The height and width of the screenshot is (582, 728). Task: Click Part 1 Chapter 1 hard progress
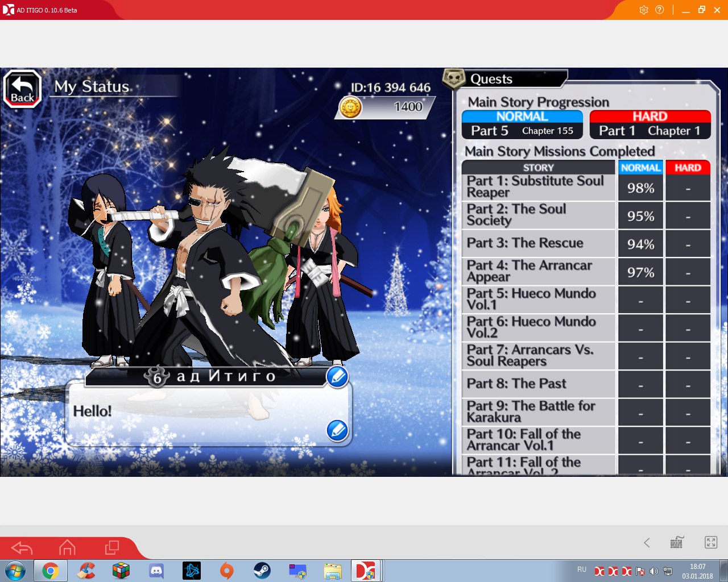point(650,131)
